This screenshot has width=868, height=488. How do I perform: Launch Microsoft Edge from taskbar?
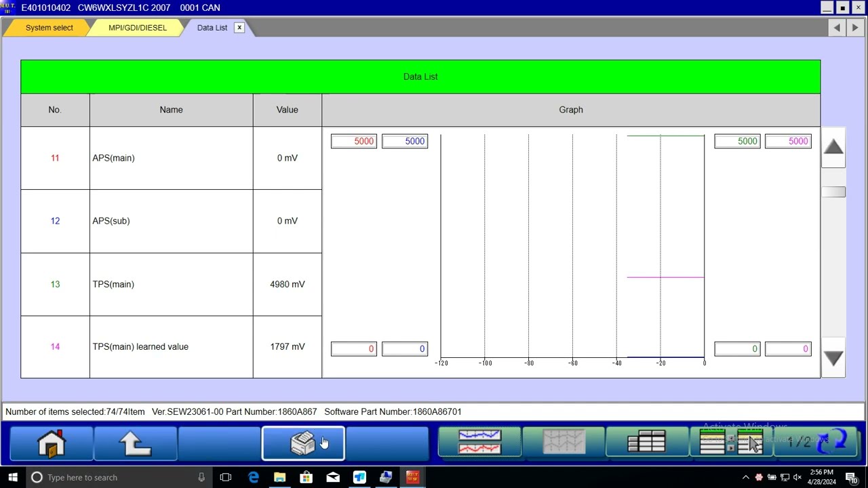click(x=253, y=477)
